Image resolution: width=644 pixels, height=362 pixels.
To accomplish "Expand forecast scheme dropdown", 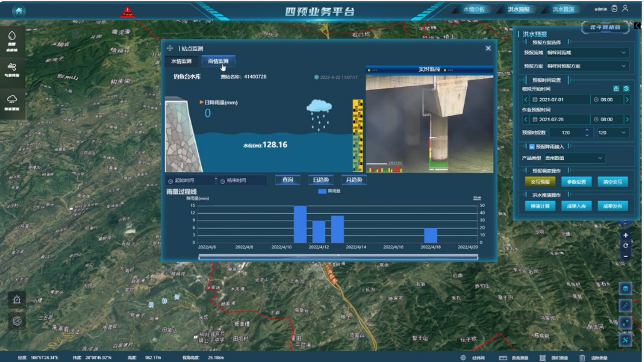I will [x=588, y=66].
